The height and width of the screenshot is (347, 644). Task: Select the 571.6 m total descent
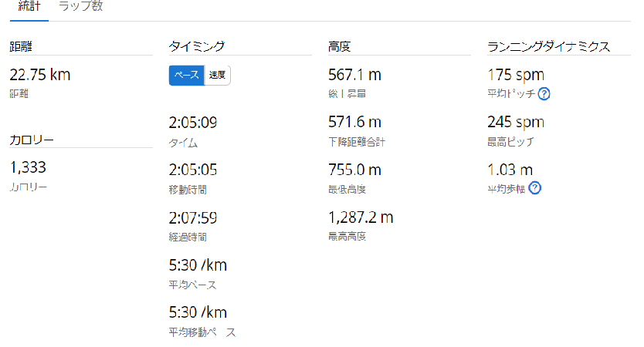point(354,122)
